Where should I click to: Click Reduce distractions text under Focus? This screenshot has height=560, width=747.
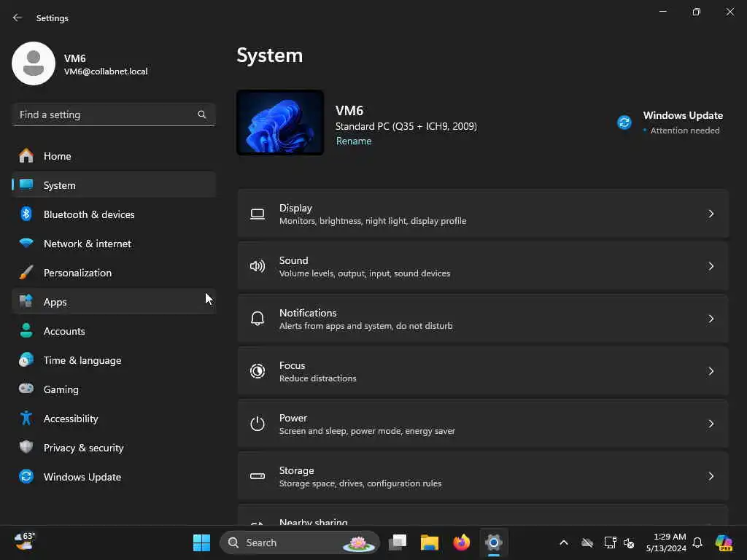click(x=318, y=378)
